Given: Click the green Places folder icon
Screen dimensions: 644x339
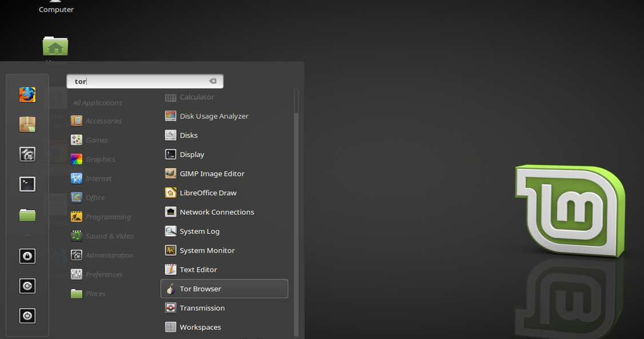Looking at the screenshot, I should click(x=77, y=293).
